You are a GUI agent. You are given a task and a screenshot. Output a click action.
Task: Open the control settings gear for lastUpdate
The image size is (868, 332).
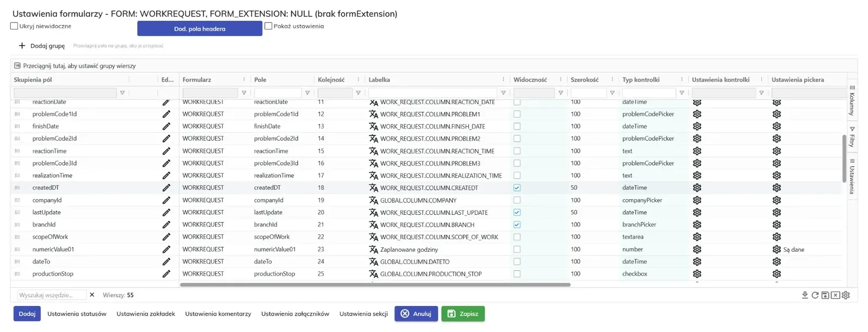pyautogui.click(x=697, y=213)
